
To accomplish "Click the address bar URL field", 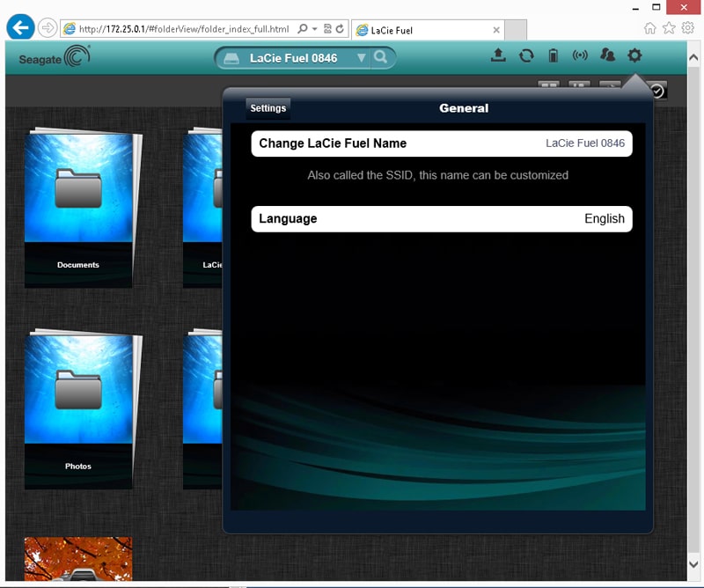I will click(x=184, y=29).
